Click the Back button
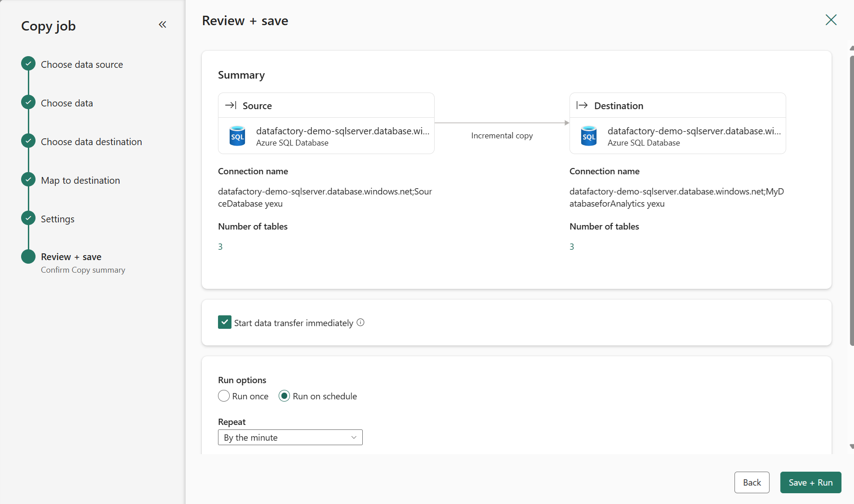854x504 pixels. (x=752, y=482)
